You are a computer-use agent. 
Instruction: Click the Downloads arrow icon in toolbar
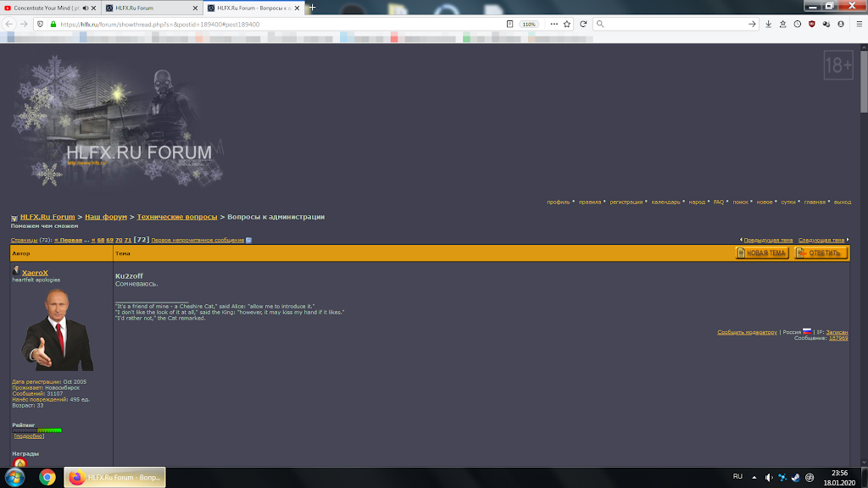(x=768, y=24)
